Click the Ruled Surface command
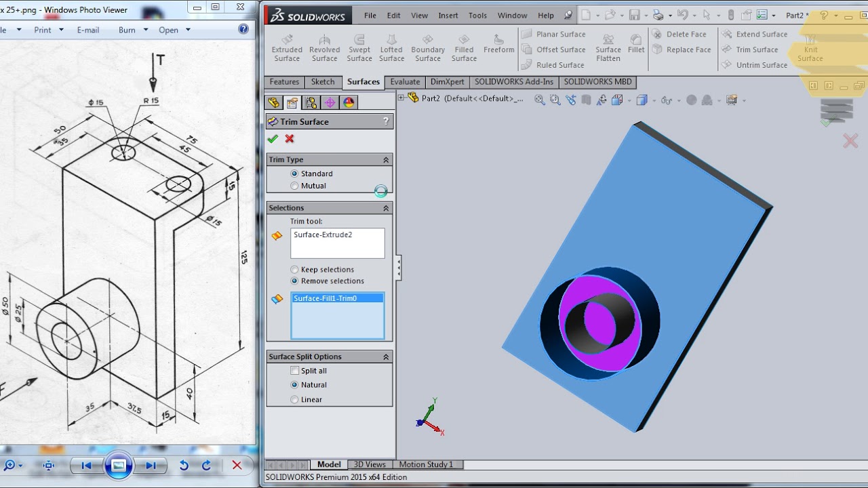868x488 pixels. tap(553, 65)
